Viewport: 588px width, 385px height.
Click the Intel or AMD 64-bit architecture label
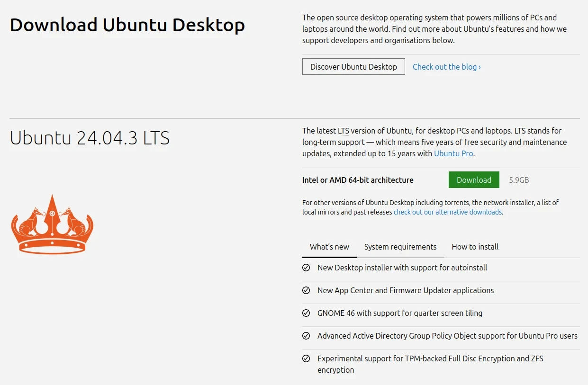[358, 180]
